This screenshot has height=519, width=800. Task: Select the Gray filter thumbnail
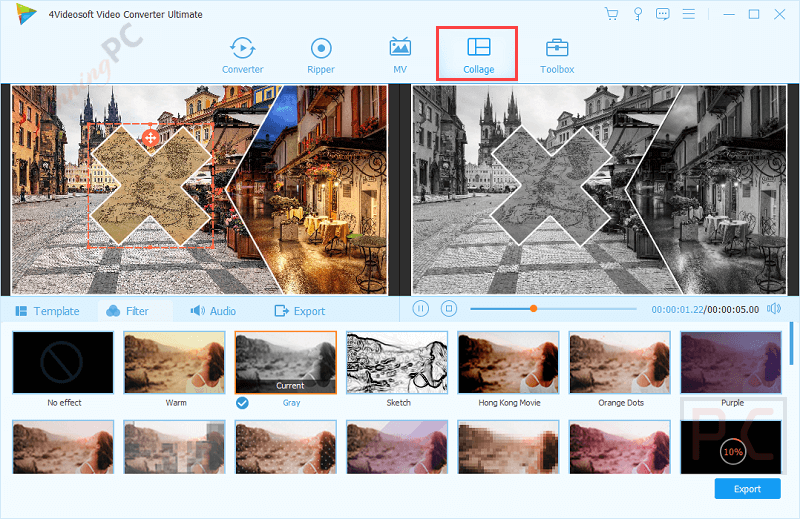click(x=286, y=362)
